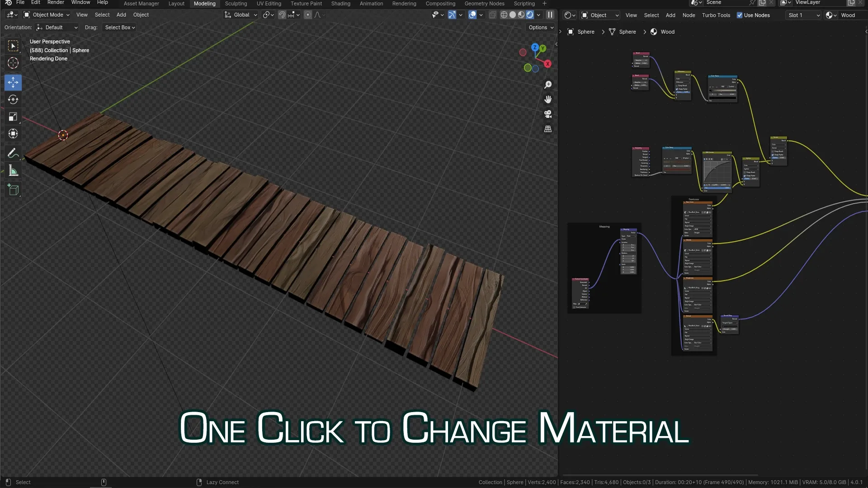Viewport: 868px width, 488px height.
Task: Choose the Measure tool
Action: pos(13,170)
